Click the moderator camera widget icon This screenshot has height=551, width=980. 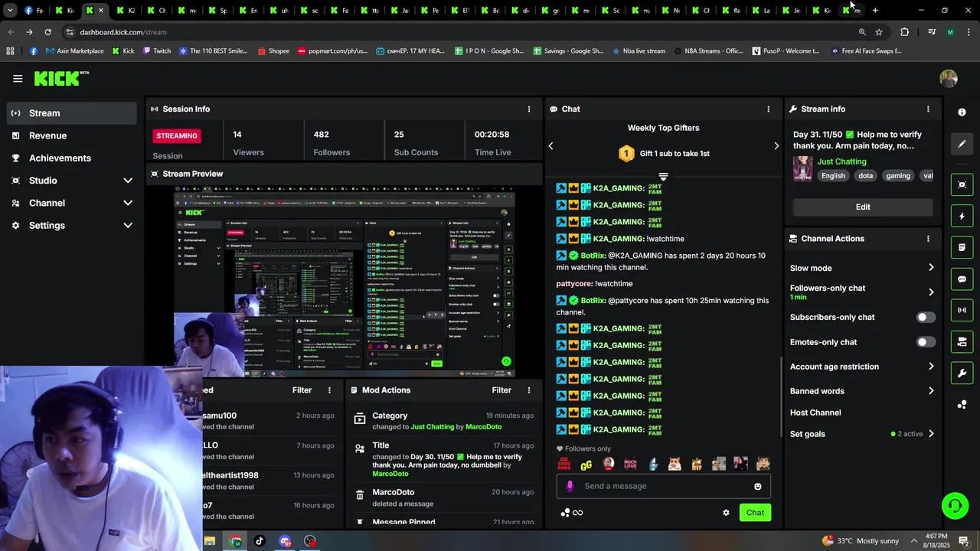click(x=962, y=341)
